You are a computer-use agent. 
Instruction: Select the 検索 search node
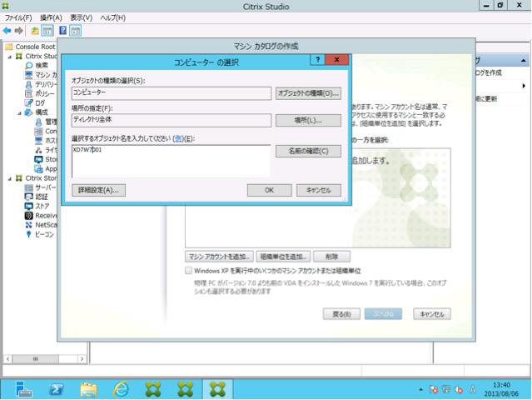(x=37, y=65)
